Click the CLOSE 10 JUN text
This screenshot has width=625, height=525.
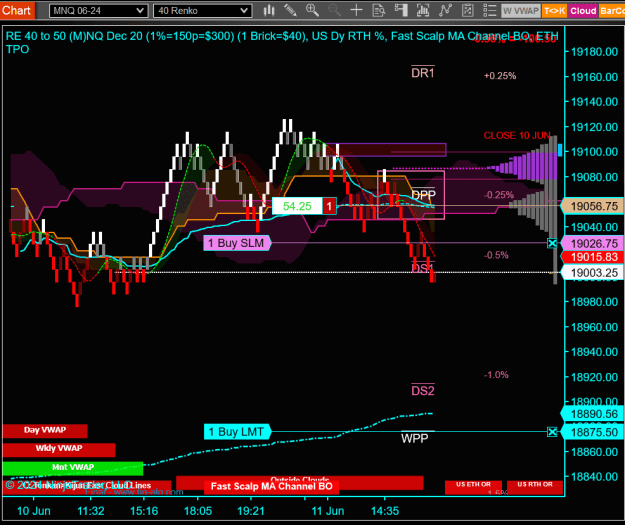pos(517,136)
